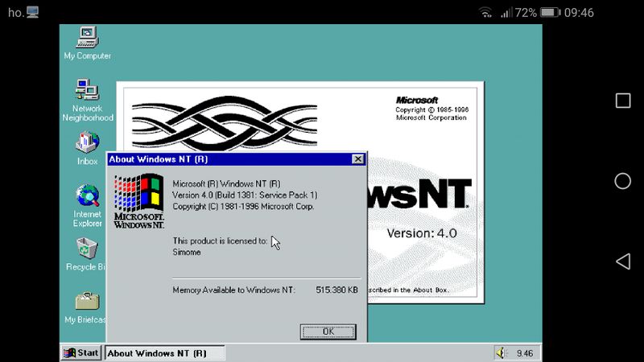Click 'Memory Available to Windows NT:' label
The height and width of the screenshot is (362, 644).
(233, 290)
